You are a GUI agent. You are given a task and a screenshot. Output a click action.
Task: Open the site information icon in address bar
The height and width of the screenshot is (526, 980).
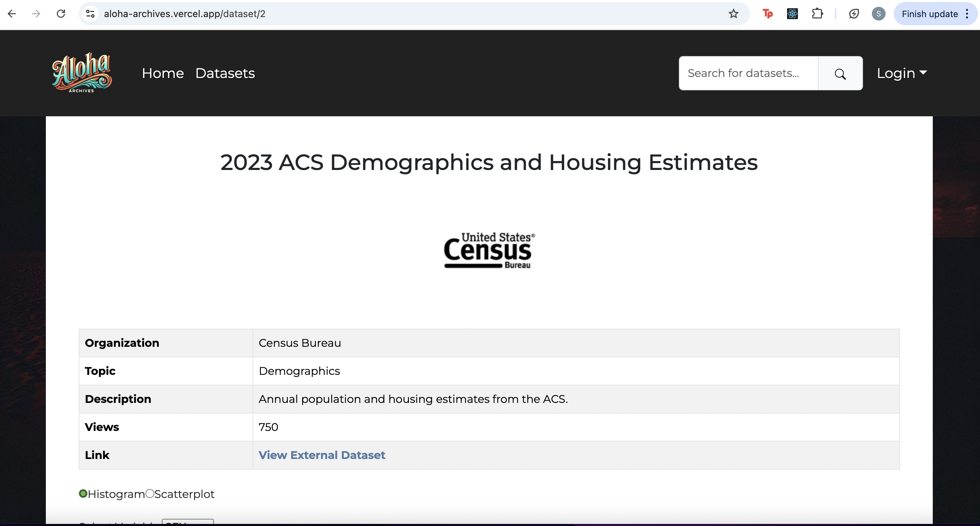[90, 14]
